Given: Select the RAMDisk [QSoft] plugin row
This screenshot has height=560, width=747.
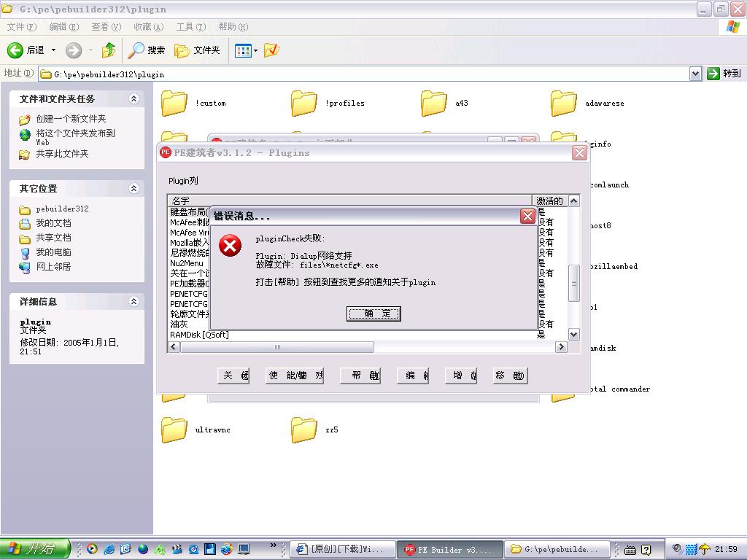Looking at the screenshot, I should point(200,335).
